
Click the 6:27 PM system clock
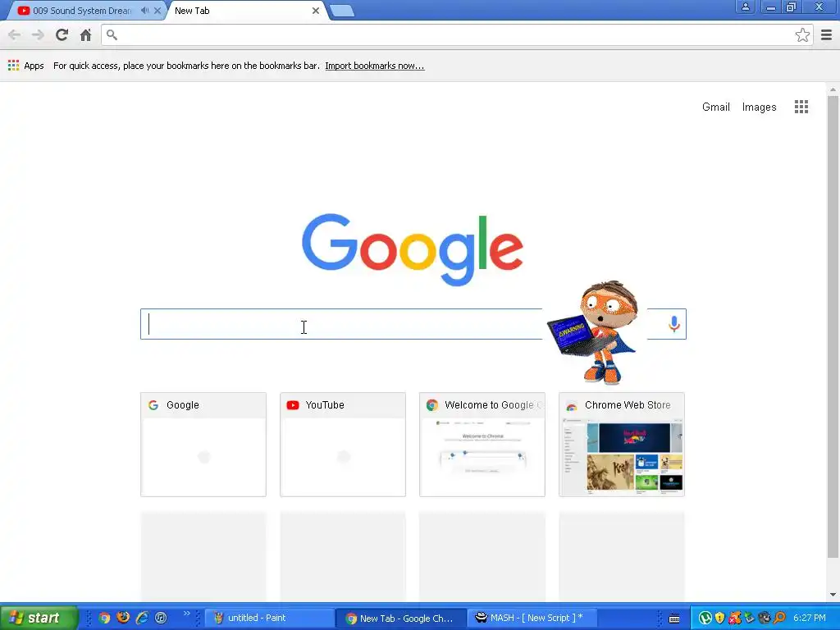click(x=810, y=619)
